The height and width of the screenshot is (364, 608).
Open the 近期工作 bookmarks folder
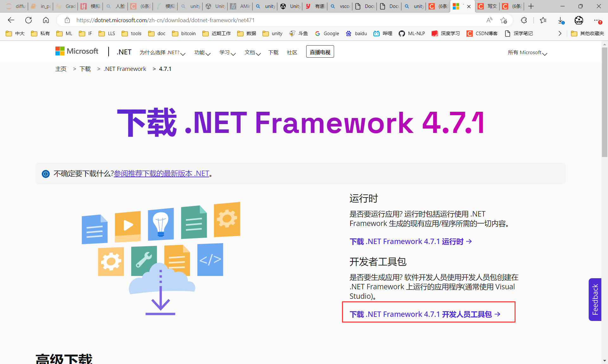217,34
